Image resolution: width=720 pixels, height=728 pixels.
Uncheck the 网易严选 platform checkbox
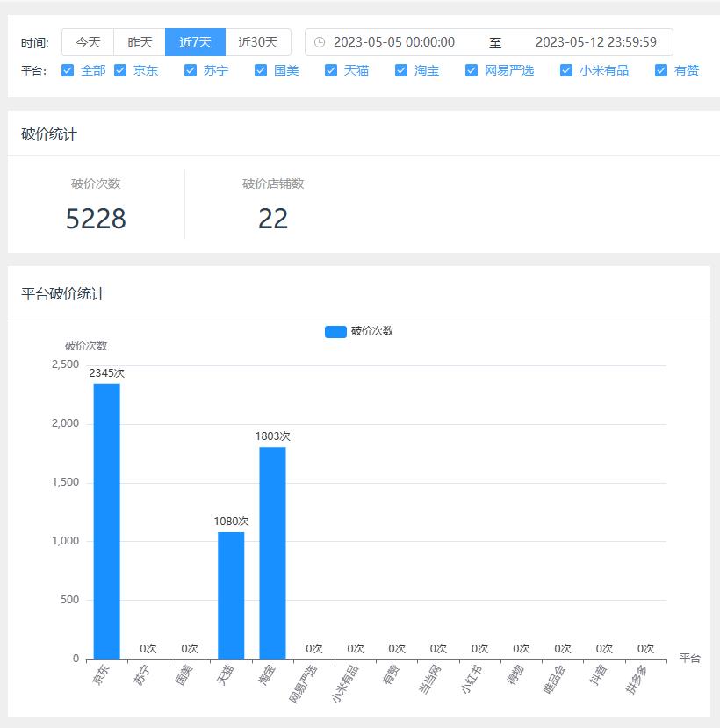(x=472, y=70)
